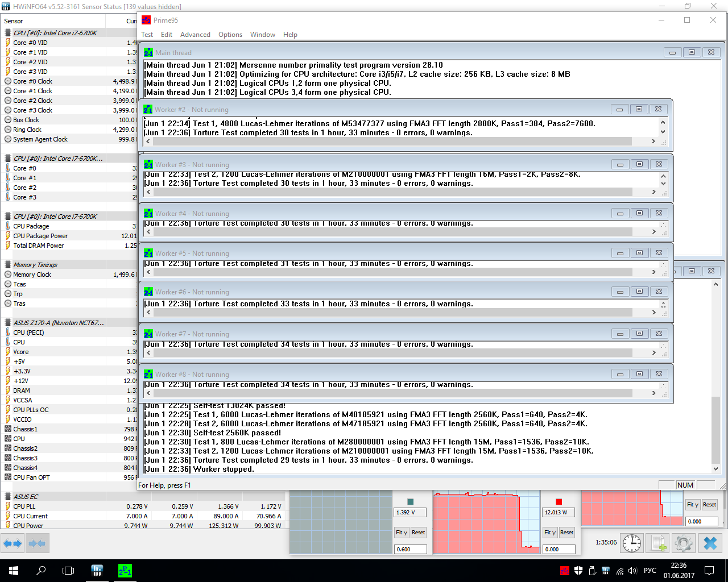This screenshot has height=582, width=728.
Task: Click the Worker #6 window icon
Action: [148, 292]
